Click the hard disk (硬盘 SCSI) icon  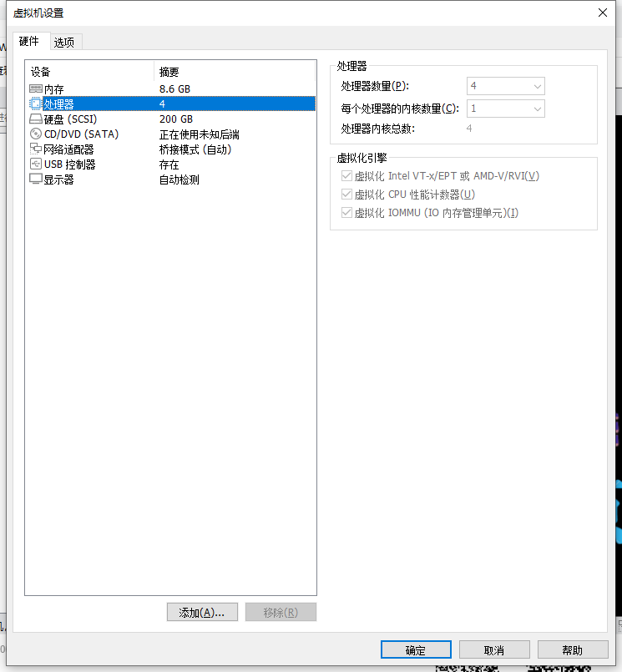coord(36,119)
